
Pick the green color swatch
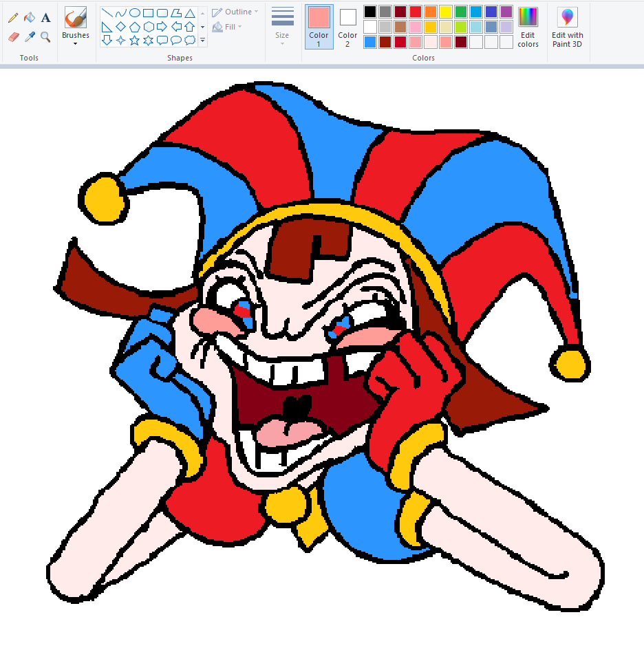tap(461, 12)
